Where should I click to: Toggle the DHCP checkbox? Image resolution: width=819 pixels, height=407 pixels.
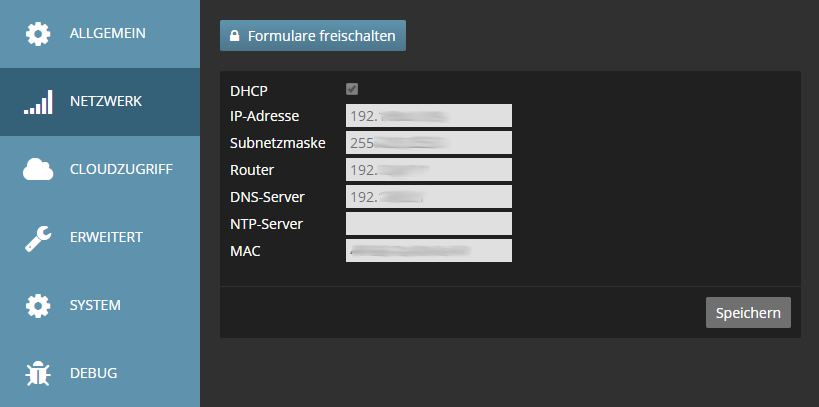352,90
